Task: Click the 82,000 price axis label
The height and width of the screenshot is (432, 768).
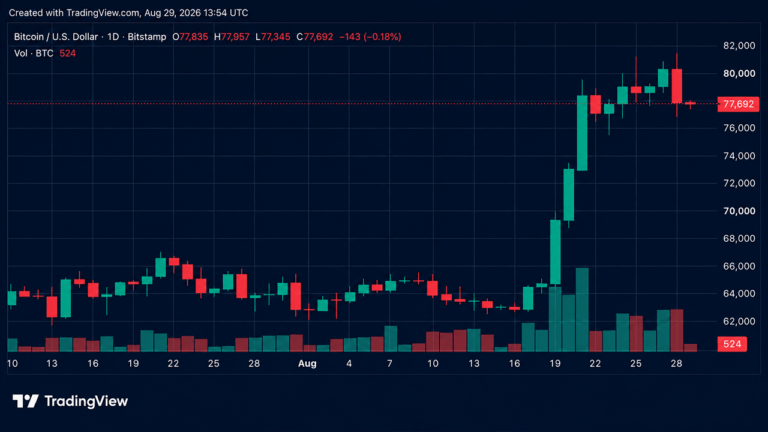Action: click(x=739, y=46)
